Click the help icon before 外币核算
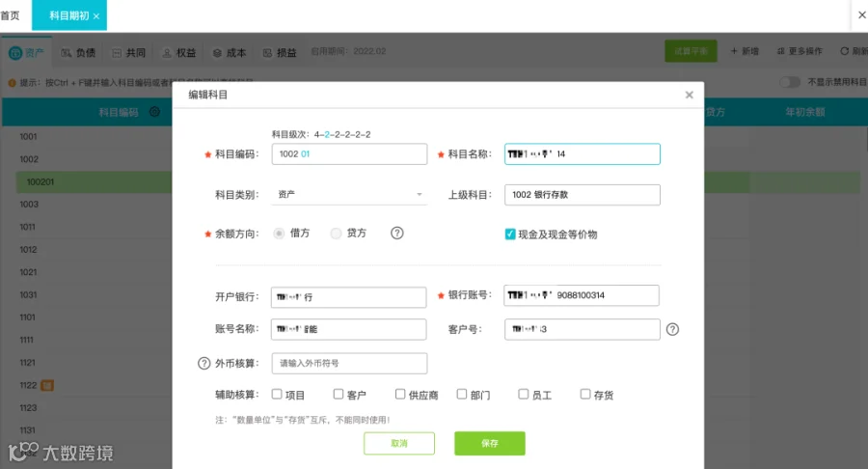The height and width of the screenshot is (469, 868). 204,363
